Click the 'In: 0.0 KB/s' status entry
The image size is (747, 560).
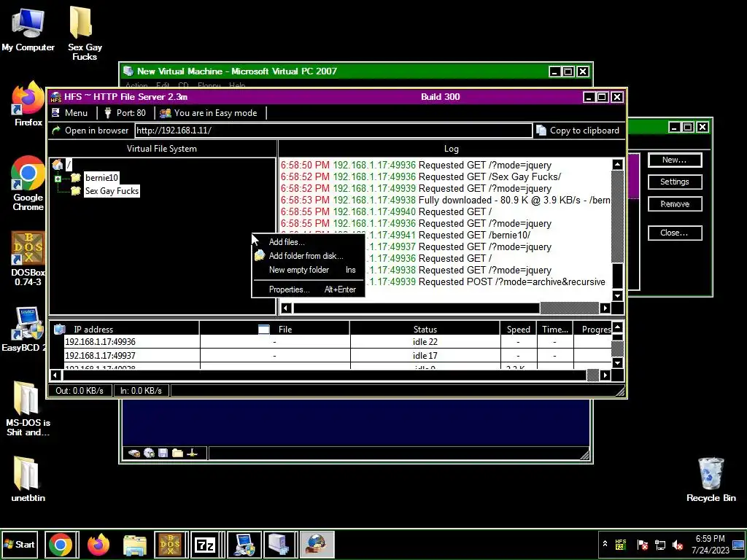(141, 391)
